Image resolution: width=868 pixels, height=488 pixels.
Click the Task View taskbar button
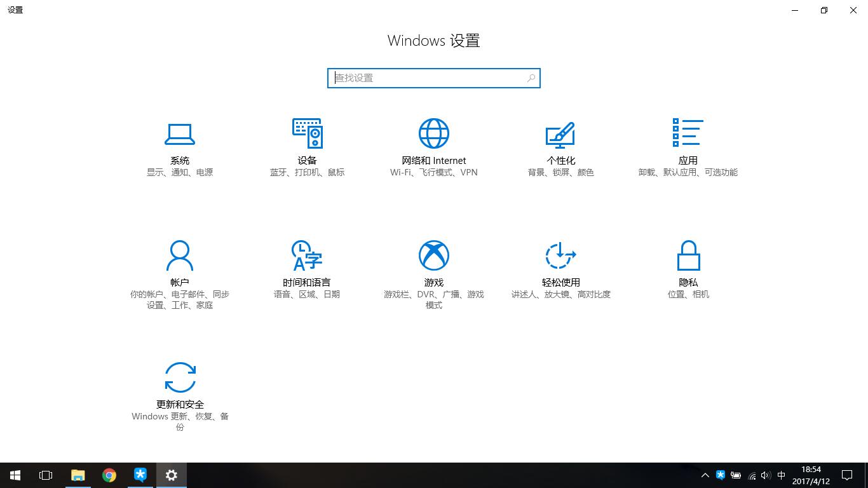tap(46, 475)
